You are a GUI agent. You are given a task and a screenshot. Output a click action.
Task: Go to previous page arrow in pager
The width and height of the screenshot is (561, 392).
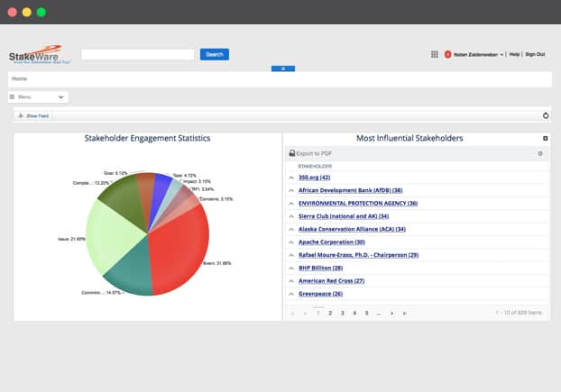(x=305, y=313)
